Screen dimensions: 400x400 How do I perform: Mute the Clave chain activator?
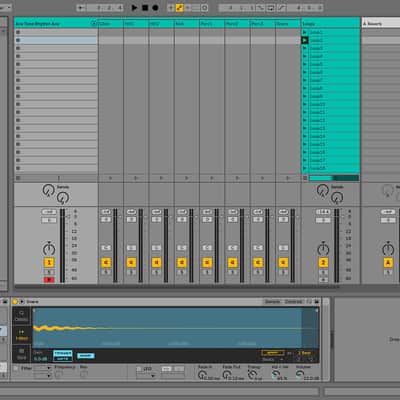pyautogui.click(x=106, y=263)
